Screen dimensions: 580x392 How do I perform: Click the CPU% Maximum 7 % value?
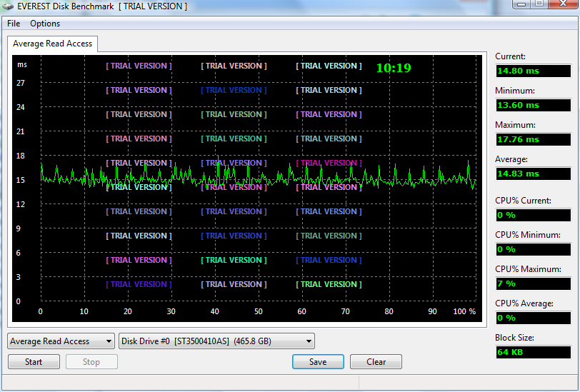[533, 283]
